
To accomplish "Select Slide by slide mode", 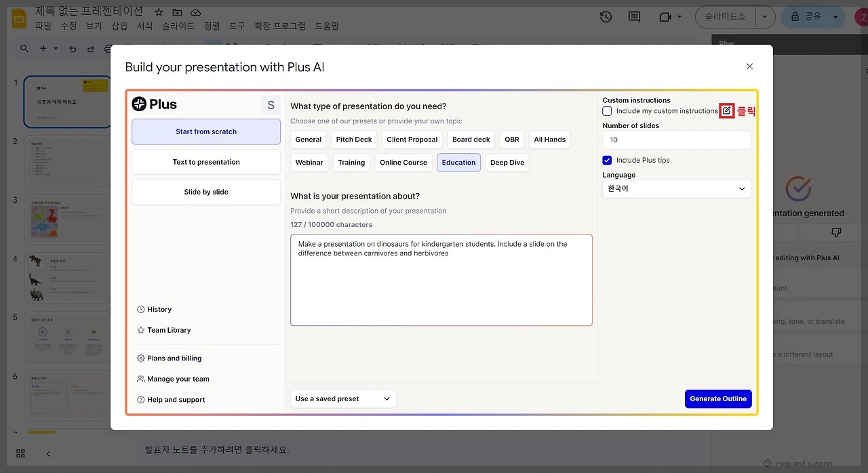I will (x=206, y=192).
